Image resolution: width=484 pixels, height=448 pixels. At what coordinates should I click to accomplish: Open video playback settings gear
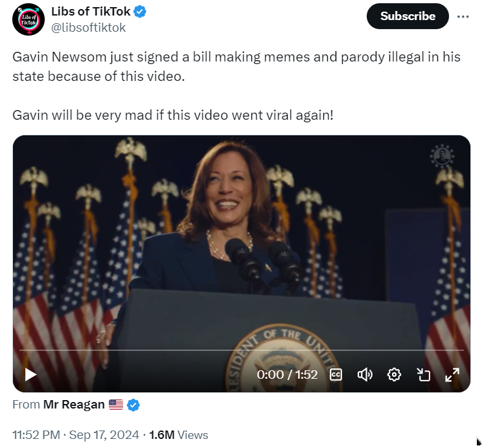(x=394, y=374)
